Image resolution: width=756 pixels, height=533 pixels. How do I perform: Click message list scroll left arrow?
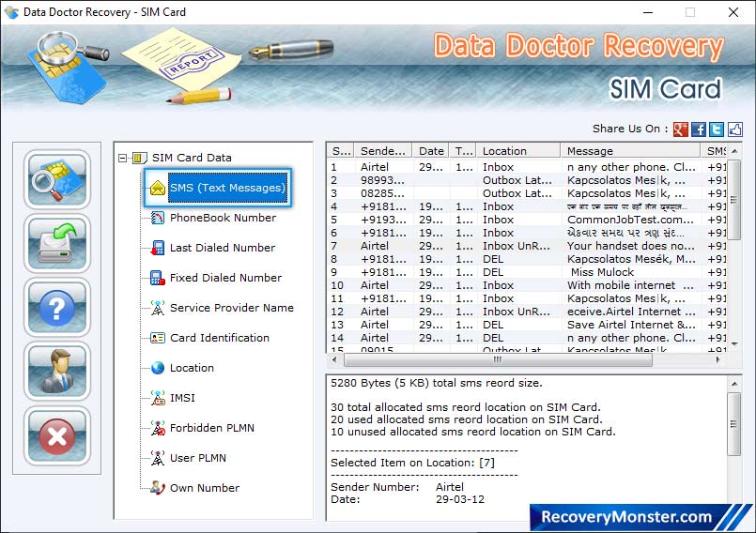[x=334, y=359]
